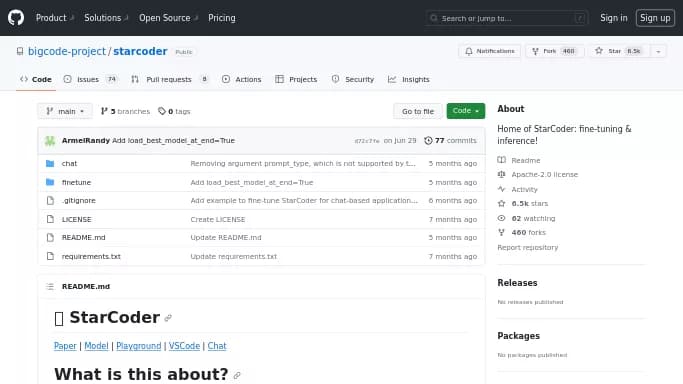The image size is (683, 384).
Task: Switch to the Issues tab
Action: click(x=90, y=79)
